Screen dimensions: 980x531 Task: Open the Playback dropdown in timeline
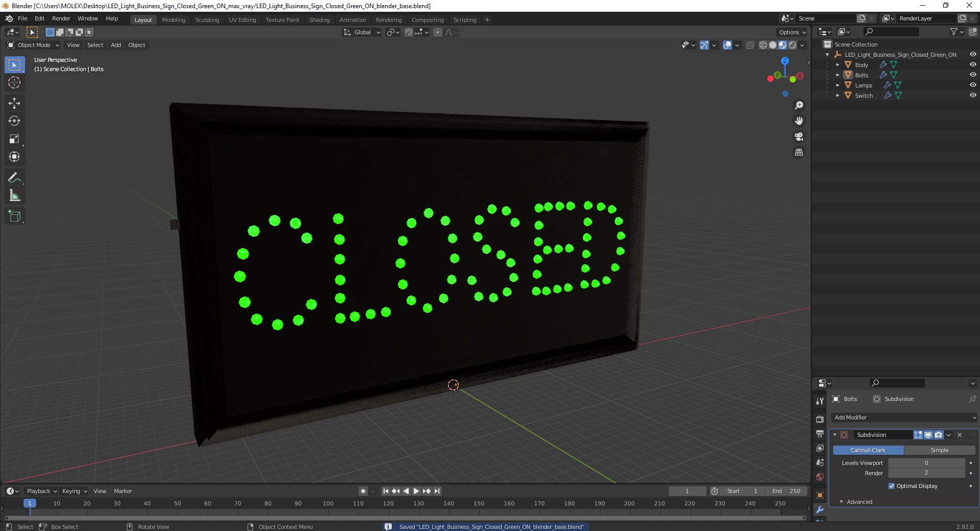[x=41, y=491]
